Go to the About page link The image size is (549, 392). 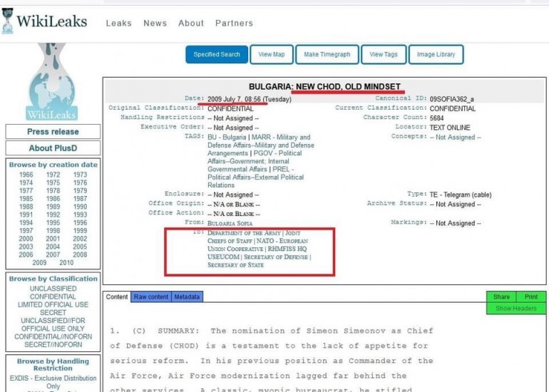[191, 23]
